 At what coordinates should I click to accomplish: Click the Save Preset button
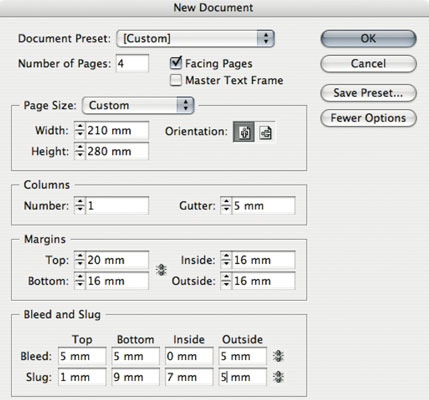[368, 93]
